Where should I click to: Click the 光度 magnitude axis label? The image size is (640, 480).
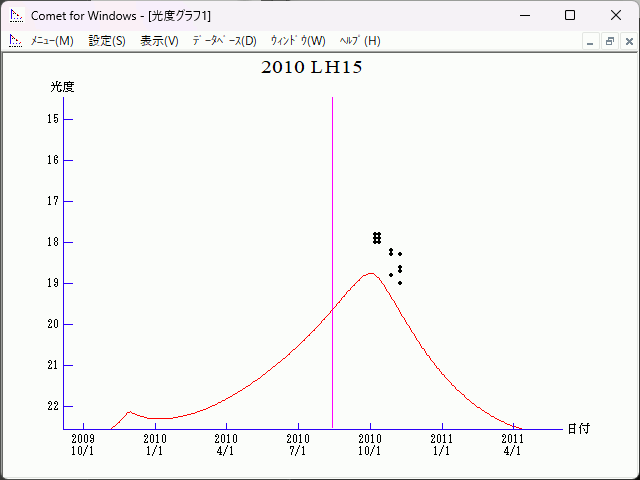pos(63,87)
